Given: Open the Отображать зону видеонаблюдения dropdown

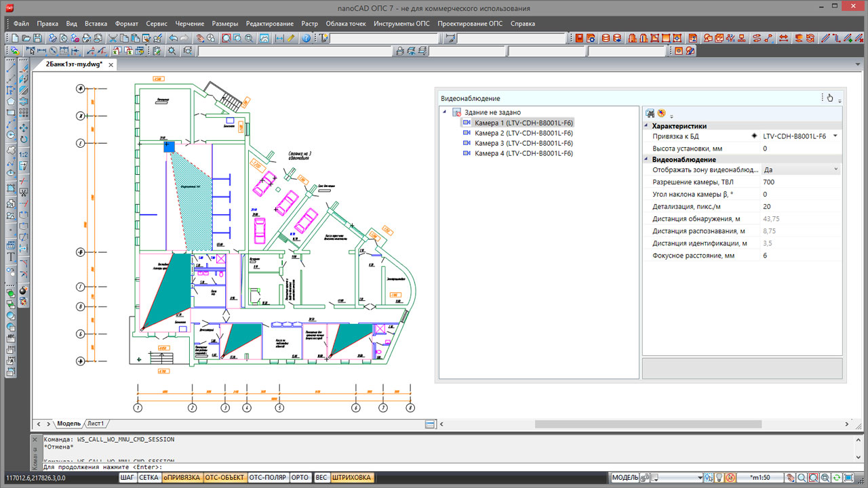Looking at the screenshot, I should (x=835, y=169).
